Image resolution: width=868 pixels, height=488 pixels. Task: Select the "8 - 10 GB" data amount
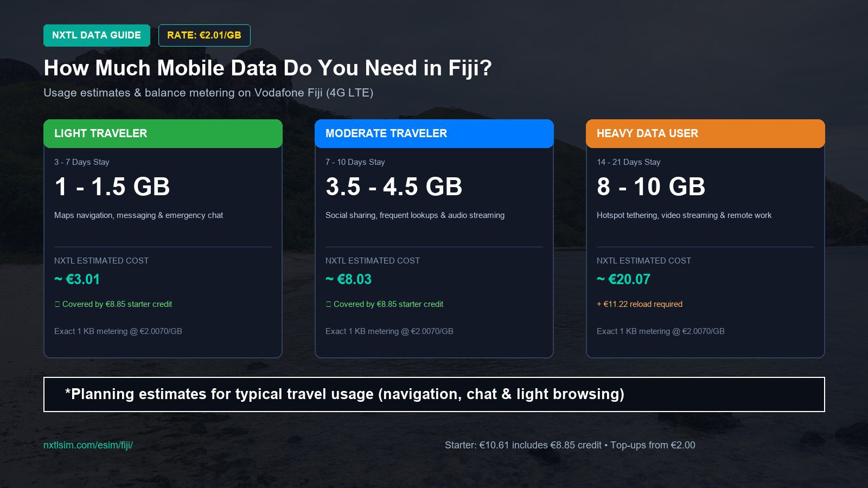(x=651, y=187)
